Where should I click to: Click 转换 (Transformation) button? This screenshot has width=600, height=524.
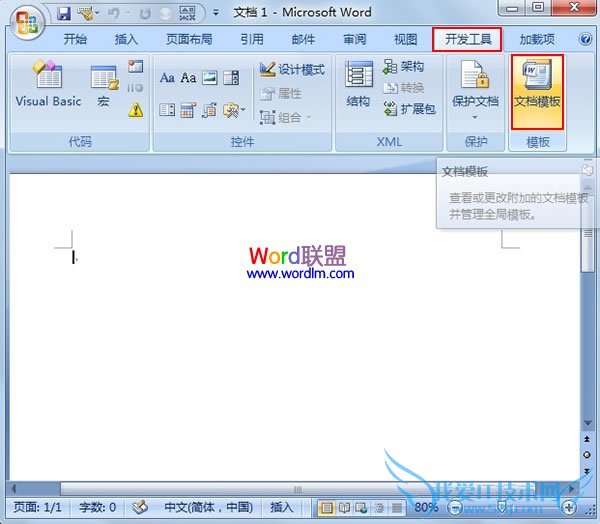403,88
